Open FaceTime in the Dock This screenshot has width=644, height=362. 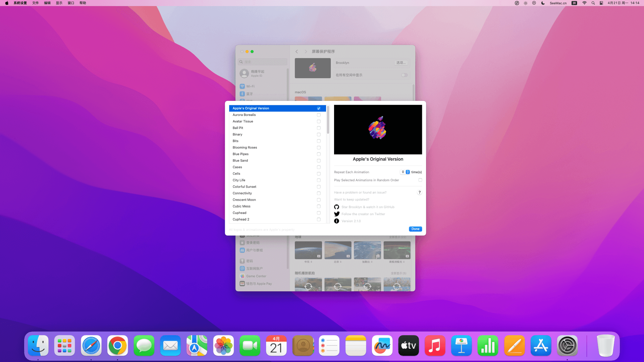tap(250, 346)
